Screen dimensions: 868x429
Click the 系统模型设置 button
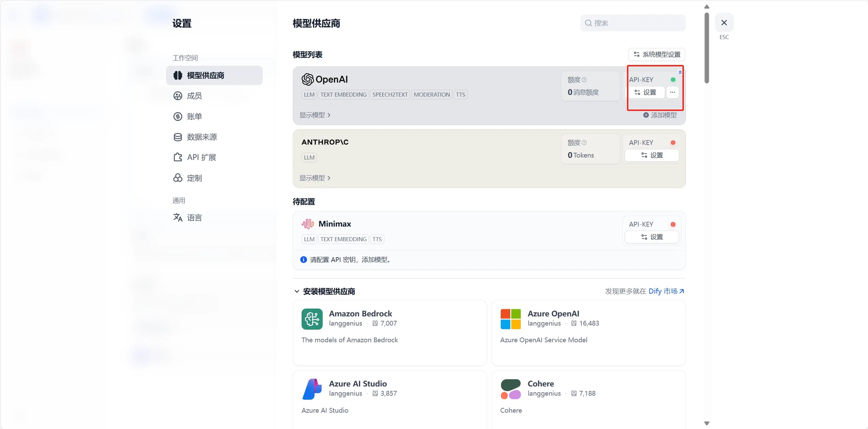tap(657, 54)
